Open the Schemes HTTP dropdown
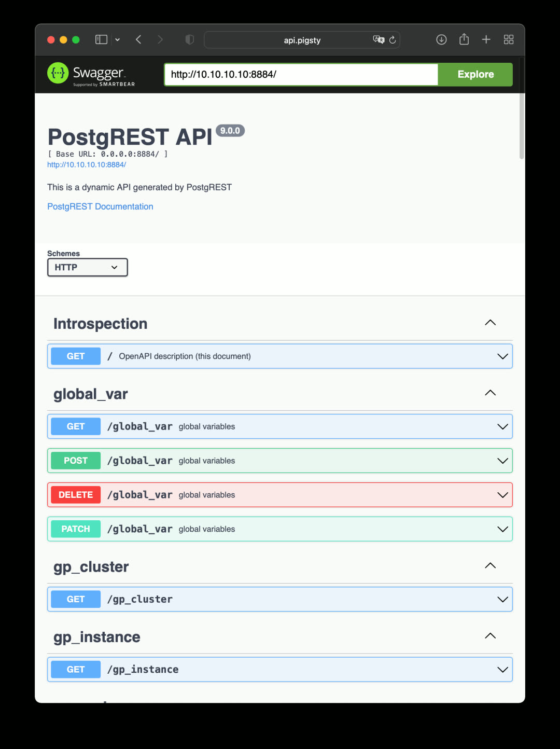 coord(87,268)
